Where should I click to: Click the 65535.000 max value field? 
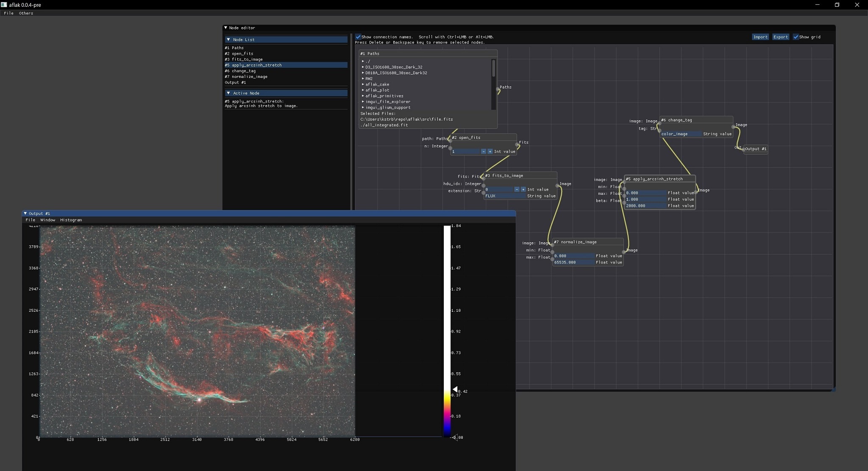tap(574, 262)
